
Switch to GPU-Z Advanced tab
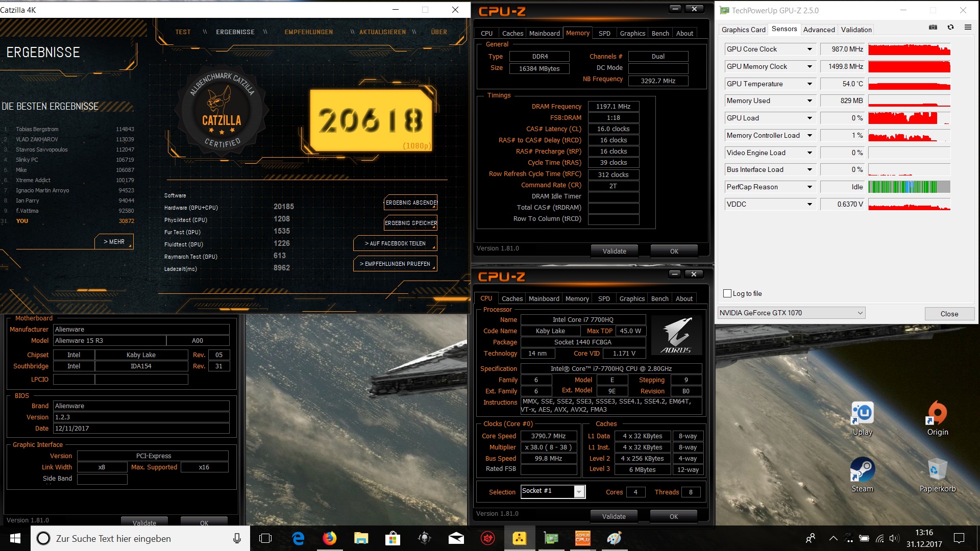click(819, 30)
